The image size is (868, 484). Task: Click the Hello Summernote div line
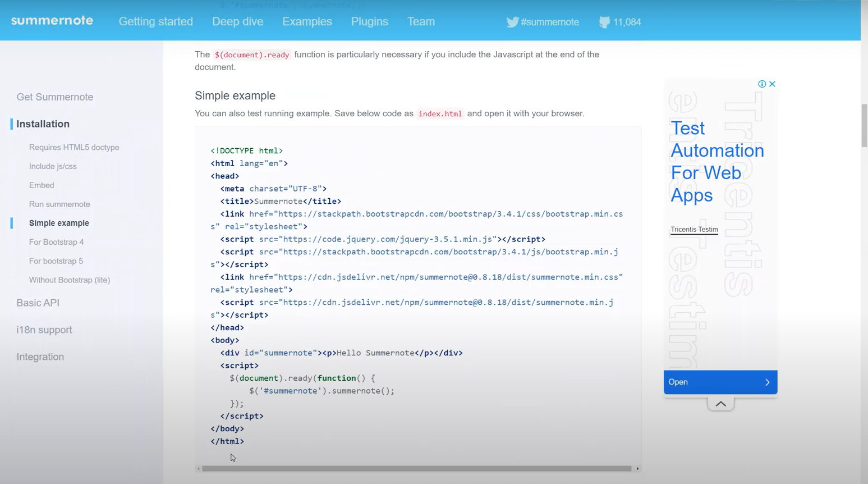click(x=341, y=353)
